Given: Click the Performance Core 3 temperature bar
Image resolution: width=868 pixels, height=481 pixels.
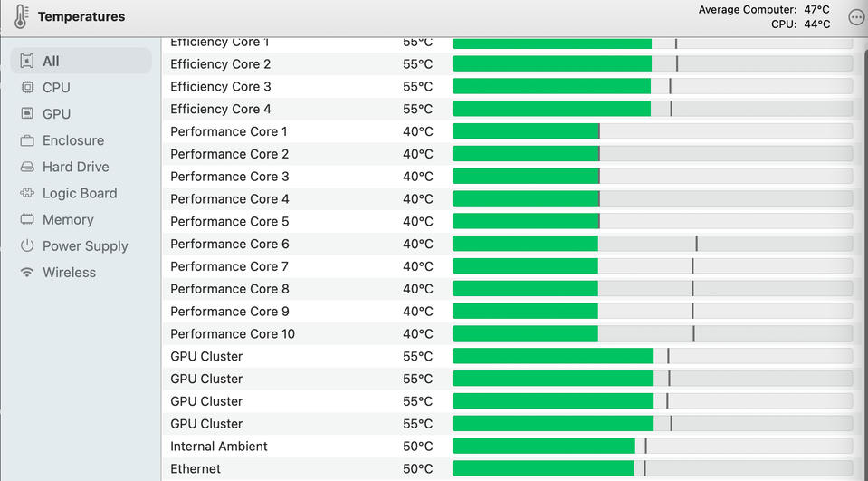Looking at the screenshot, I should pyautogui.click(x=653, y=177).
